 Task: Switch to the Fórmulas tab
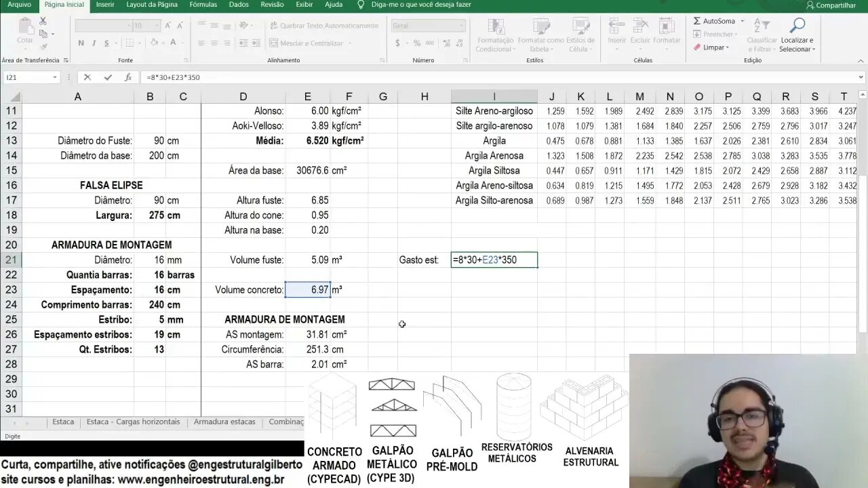click(x=203, y=5)
